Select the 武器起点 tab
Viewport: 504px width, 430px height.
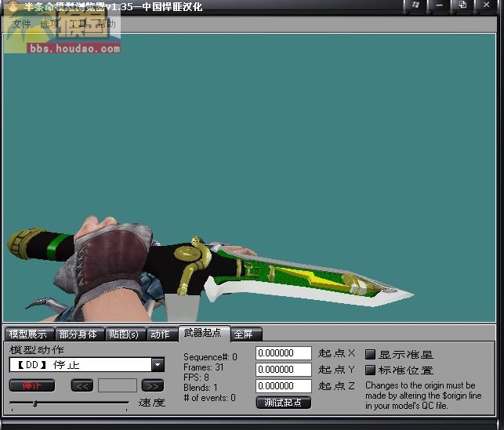pos(203,333)
